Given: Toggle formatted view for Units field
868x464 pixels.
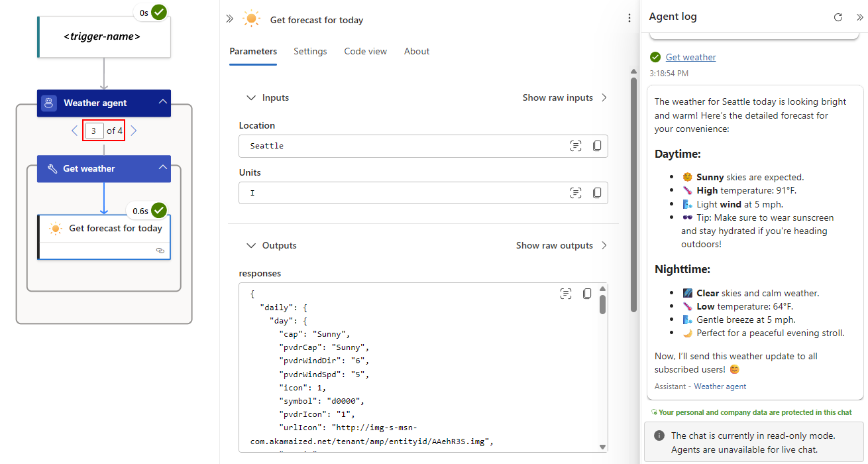Looking at the screenshot, I should [576, 193].
